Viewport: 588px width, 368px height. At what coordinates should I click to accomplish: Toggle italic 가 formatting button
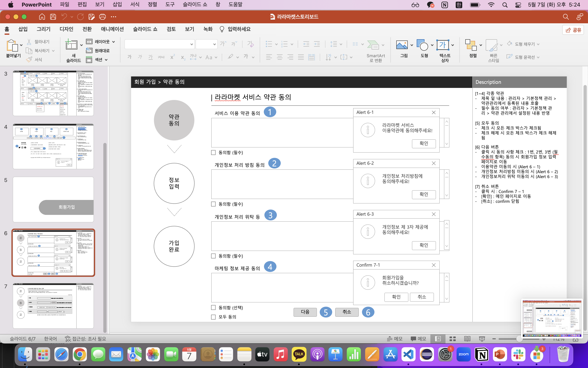coord(140,57)
